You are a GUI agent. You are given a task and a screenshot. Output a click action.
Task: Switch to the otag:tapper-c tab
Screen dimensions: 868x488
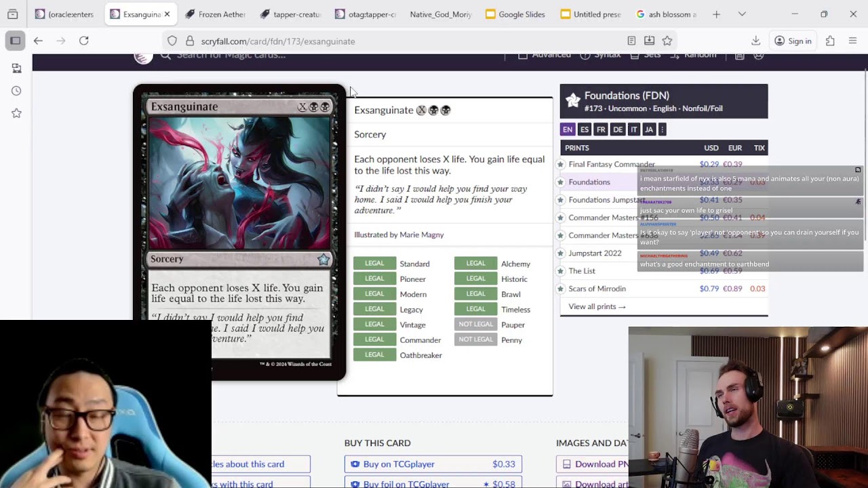point(366,14)
